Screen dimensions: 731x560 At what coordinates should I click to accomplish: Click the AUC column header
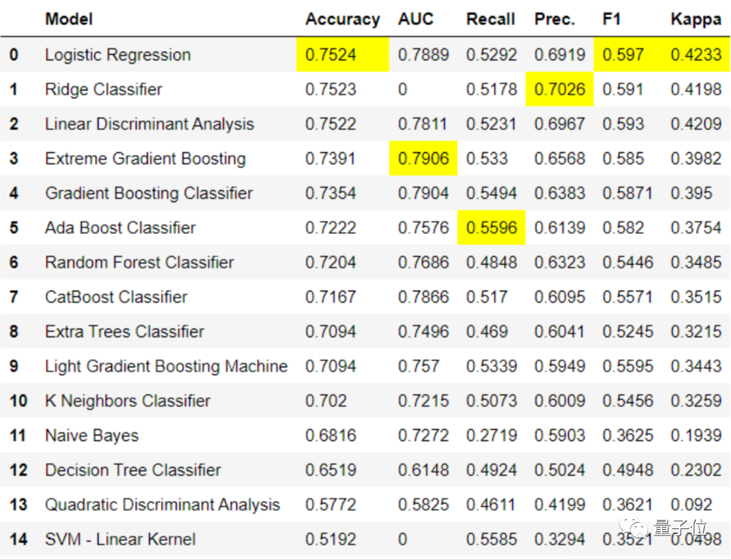click(x=416, y=19)
